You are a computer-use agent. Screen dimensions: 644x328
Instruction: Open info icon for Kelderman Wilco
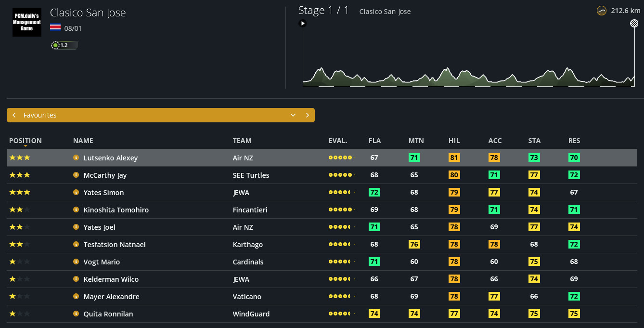pos(76,279)
